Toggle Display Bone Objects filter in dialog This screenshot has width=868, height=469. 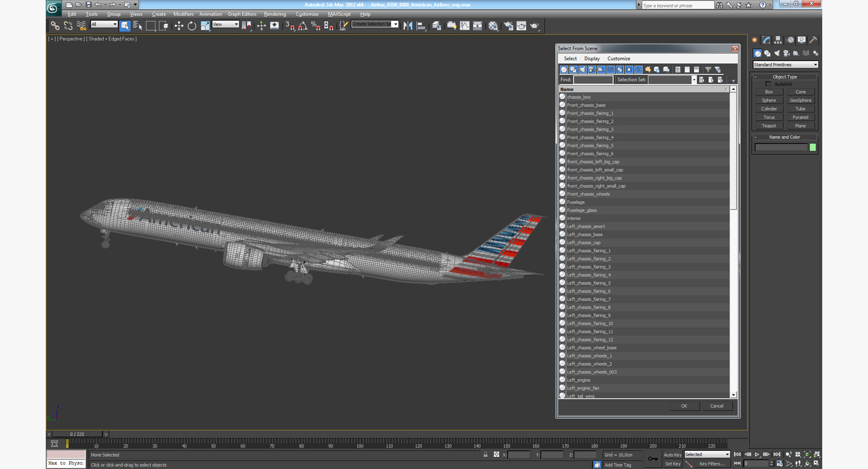[639, 69]
